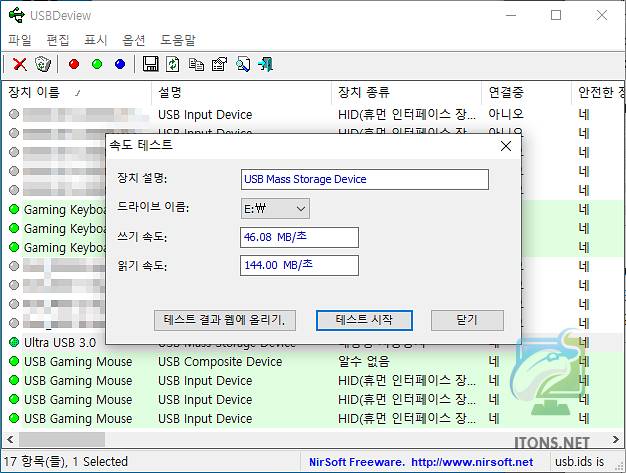Open the 옵션 menu

pos(134,40)
